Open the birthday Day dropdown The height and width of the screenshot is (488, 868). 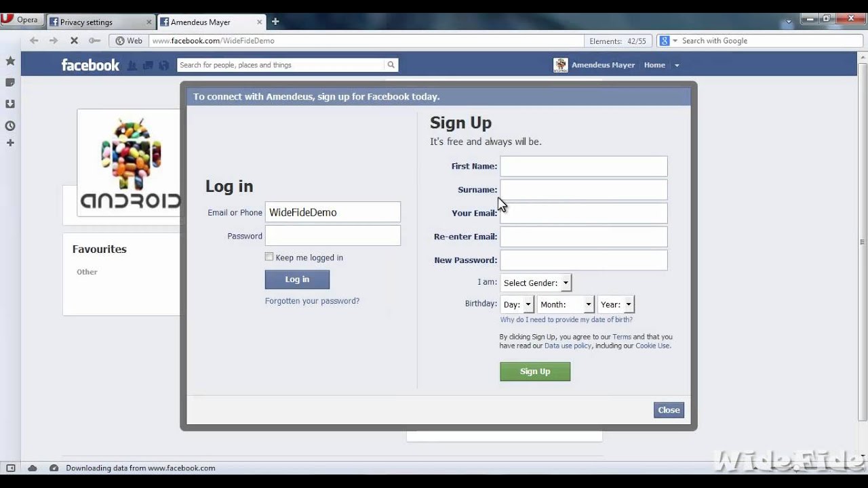coord(517,304)
